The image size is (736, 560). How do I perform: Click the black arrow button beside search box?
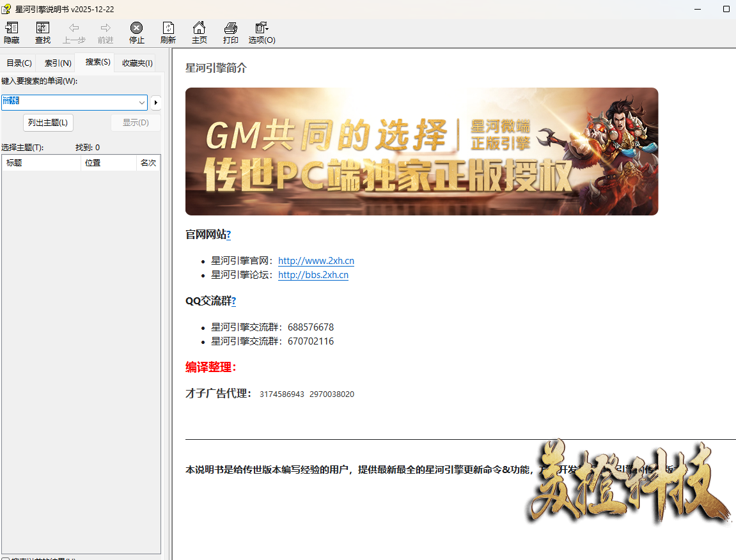coord(155,102)
